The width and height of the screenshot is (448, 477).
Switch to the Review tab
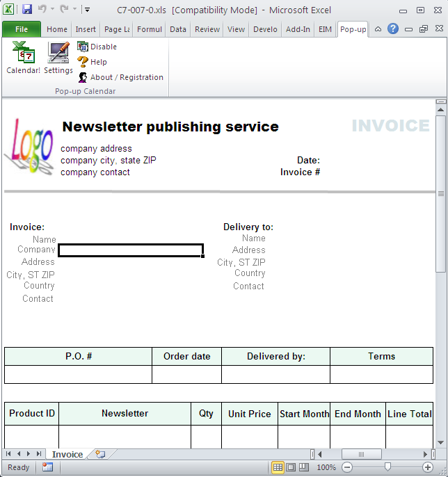[207, 29]
